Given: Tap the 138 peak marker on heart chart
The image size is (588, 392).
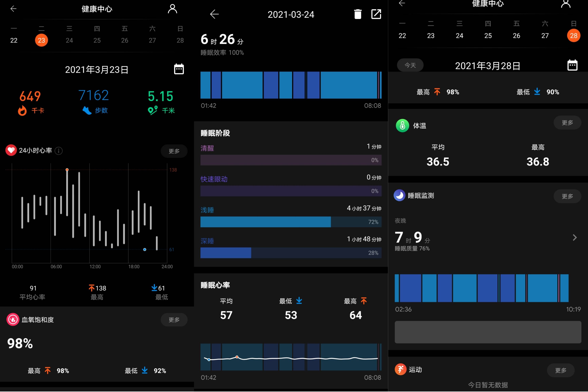Looking at the screenshot, I should tap(67, 170).
